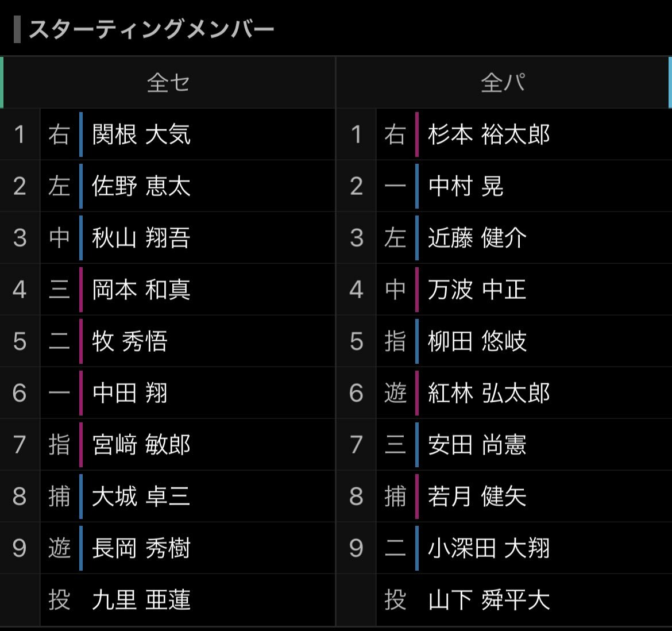Tap 杉本 裕太郎 in 全パ lineup
This screenshot has height=631, width=672.
(x=489, y=134)
